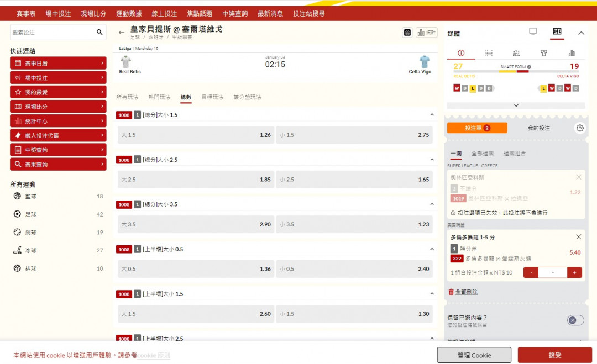597x364 pixels.
Task: Accept cookies with 接受 button
Action: (555, 355)
